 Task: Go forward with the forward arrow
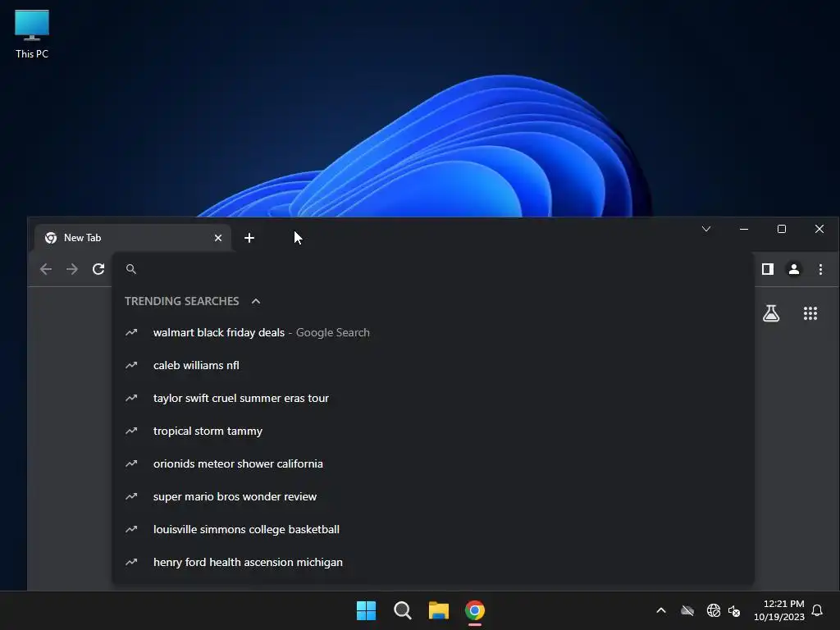tap(72, 269)
